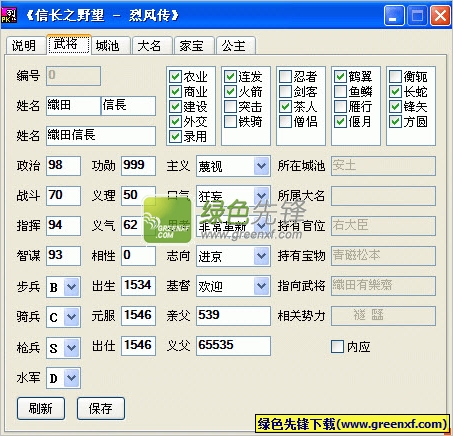Image resolution: width=453 pixels, height=436 pixels.
Task: Click the app icon in title bar
Action: [9, 15]
